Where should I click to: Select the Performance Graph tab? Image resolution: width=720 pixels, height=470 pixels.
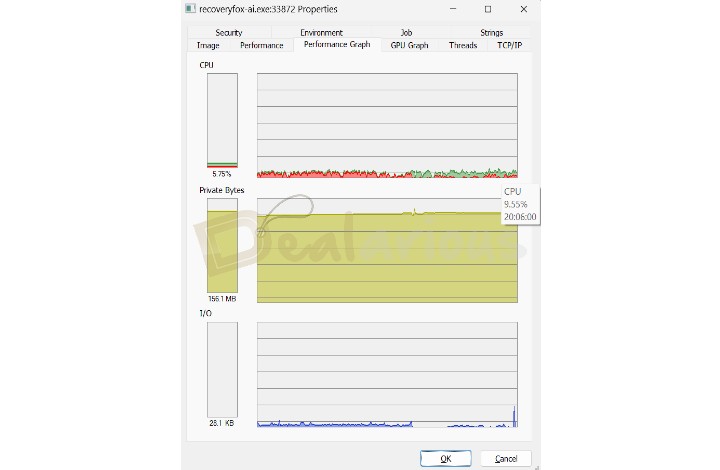(x=337, y=44)
